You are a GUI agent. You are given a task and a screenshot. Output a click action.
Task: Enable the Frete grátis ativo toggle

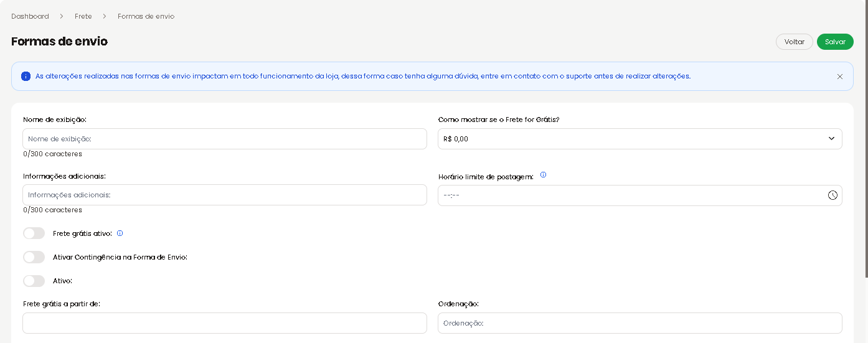(x=34, y=233)
